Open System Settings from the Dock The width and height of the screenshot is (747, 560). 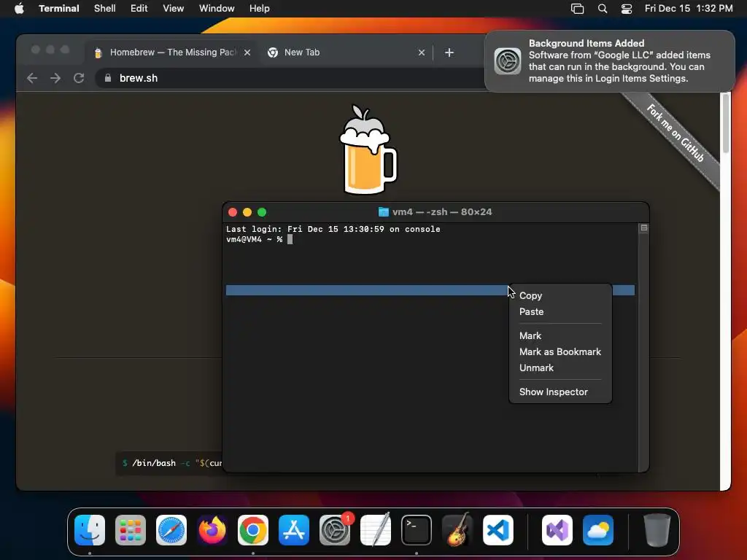click(x=335, y=529)
